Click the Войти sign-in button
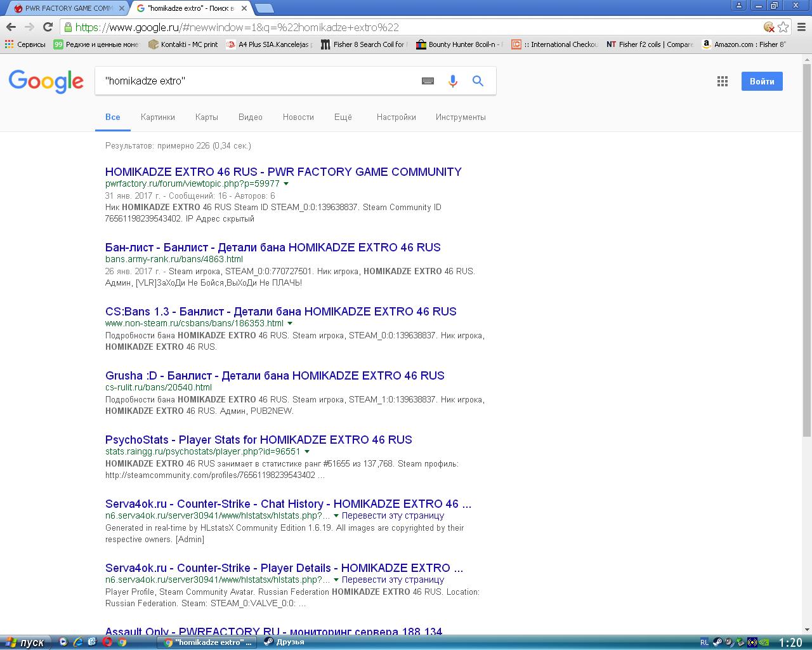The width and height of the screenshot is (812, 650). (x=761, y=81)
